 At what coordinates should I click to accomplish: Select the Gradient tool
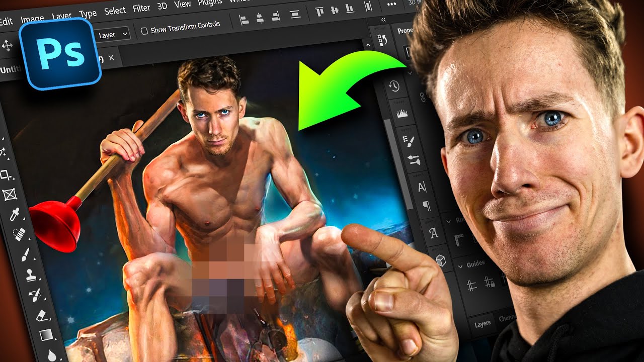pyautogui.click(x=46, y=335)
